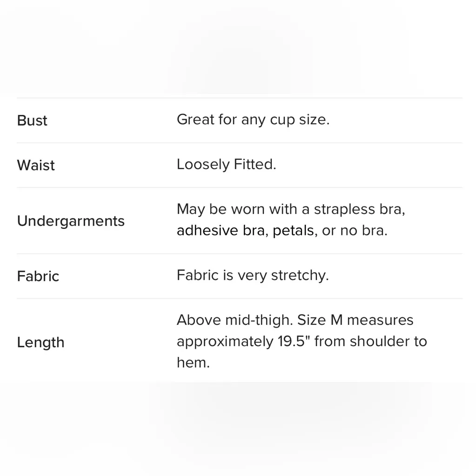This screenshot has height=476, width=476.
Task: Click the words 'strapless bra'
Action: (358, 209)
